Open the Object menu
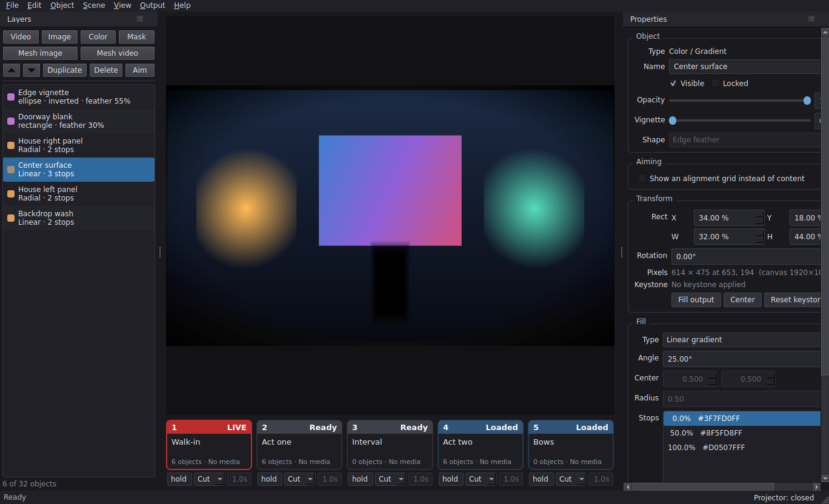The width and height of the screenshot is (829, 504). coord(62,5)
